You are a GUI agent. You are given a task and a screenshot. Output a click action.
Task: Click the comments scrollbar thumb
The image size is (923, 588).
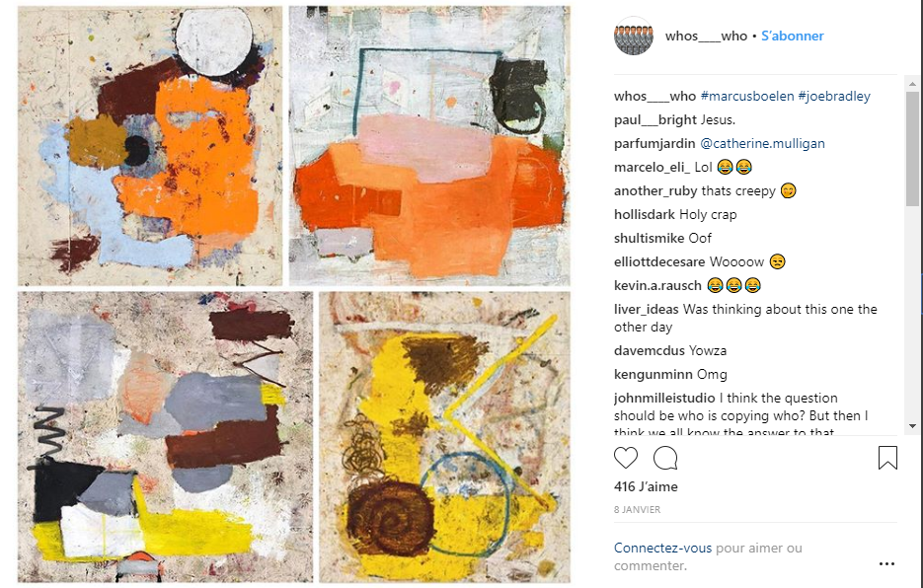tap(912, 149)
